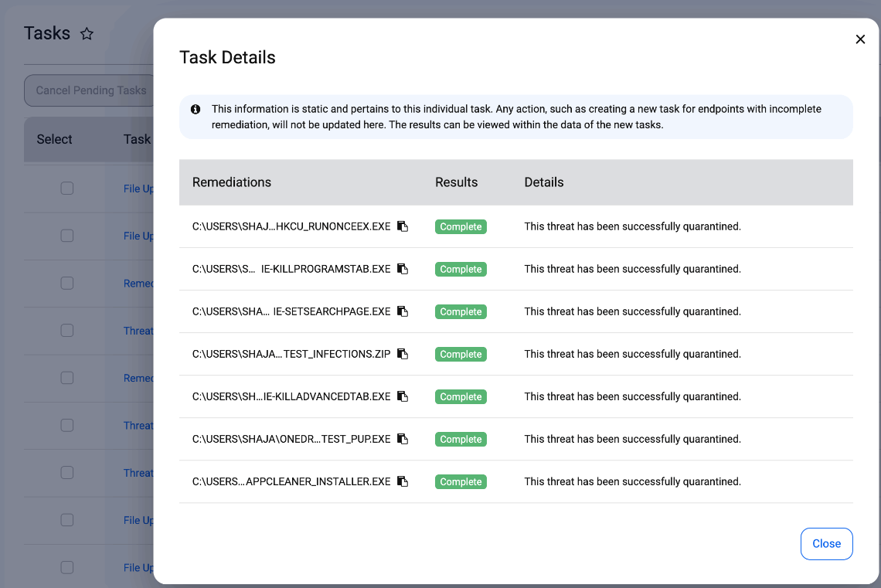Viewport: 881px width, 588px height.
Task: Tick the fourth task row checkbox
Action: [x=67, y=330]
